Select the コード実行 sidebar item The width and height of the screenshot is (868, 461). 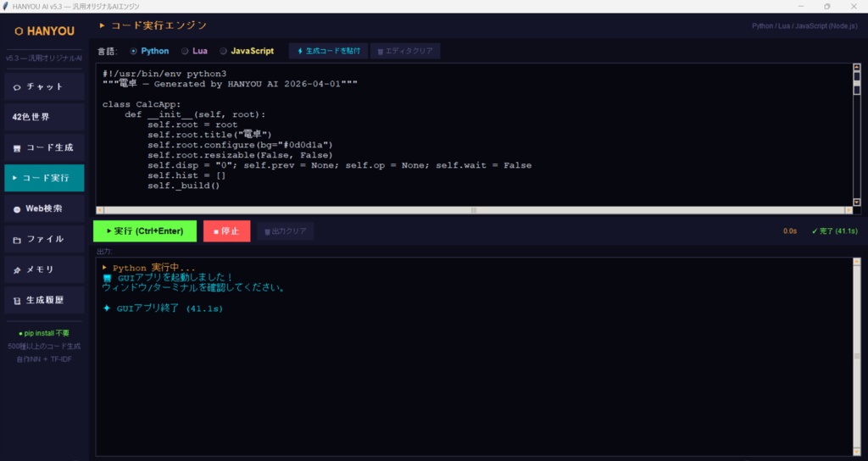coord(44,178)
